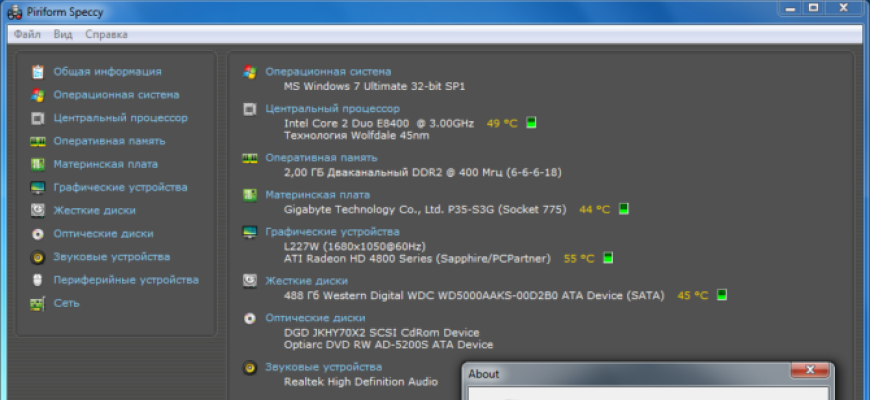This screenshot has height=400, width=870.
Task: Click L227W (1680x1050@60Hz) text
Action: pos(355,246)
